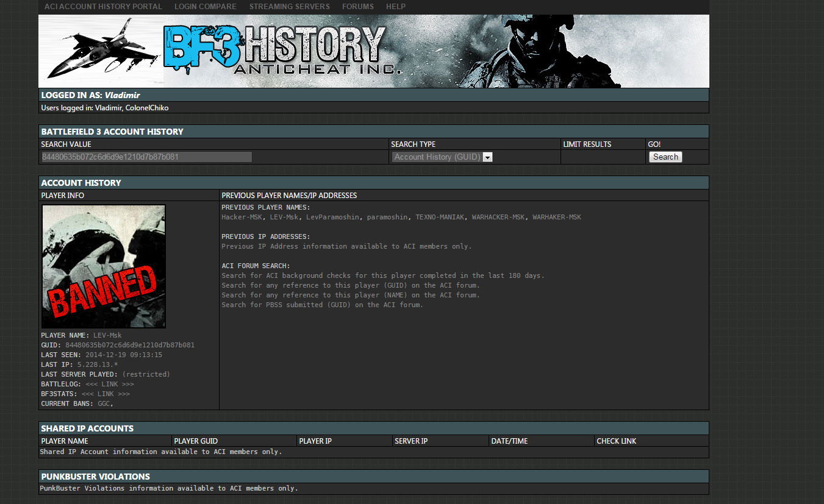The width and height of the screenshot is (824, 504).
Task: Click the search value GUID input field
Action: [x=146, y=157]
